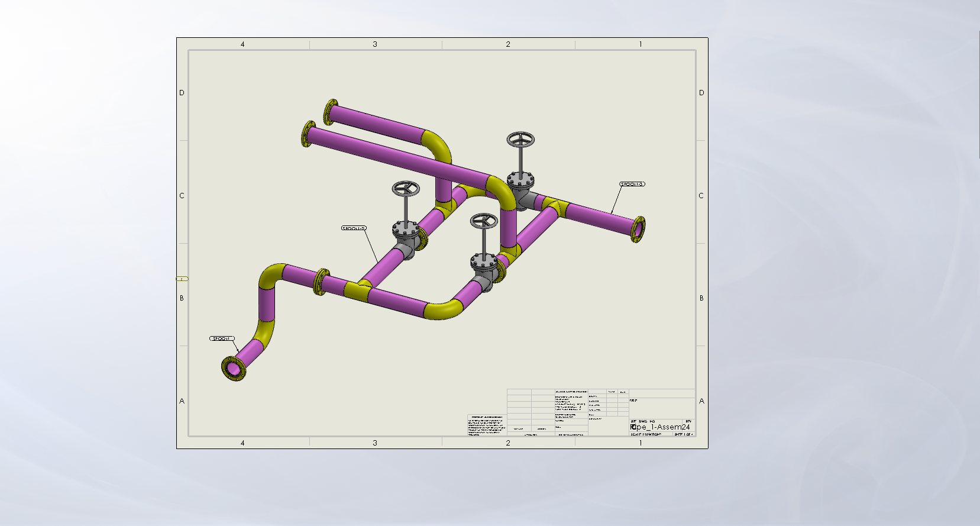The image size is (980, 526).
Task: Select the SPOOL1 balloon annotation
Action: tap(222, 338)
